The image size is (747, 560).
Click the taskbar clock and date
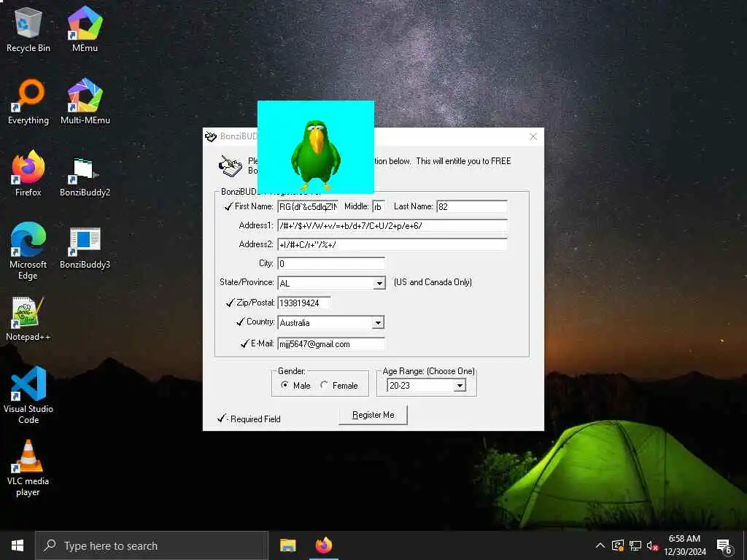(684, 545)
